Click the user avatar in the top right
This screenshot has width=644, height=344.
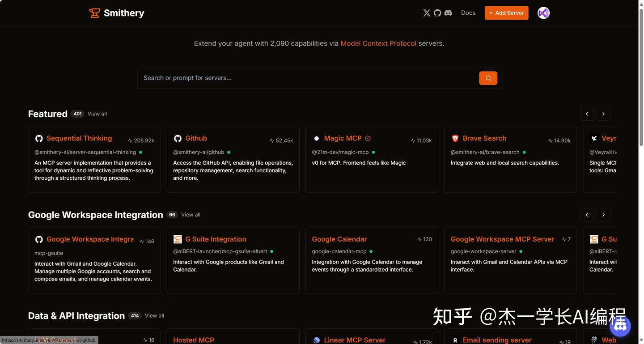[543, 13]
